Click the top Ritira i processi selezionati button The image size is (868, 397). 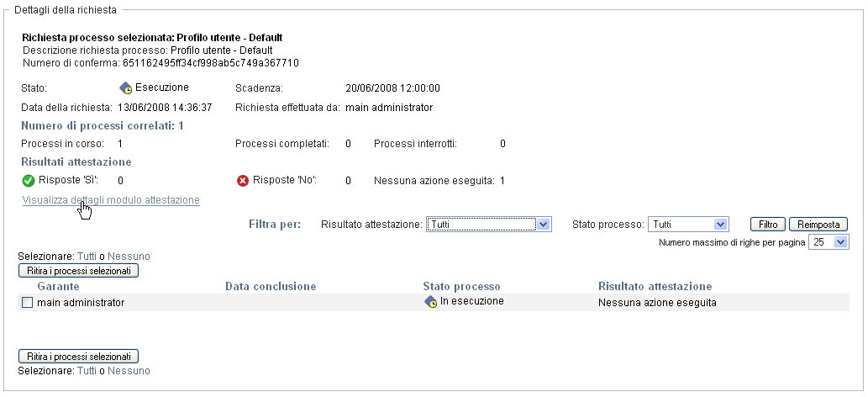(x=78, y=271)
